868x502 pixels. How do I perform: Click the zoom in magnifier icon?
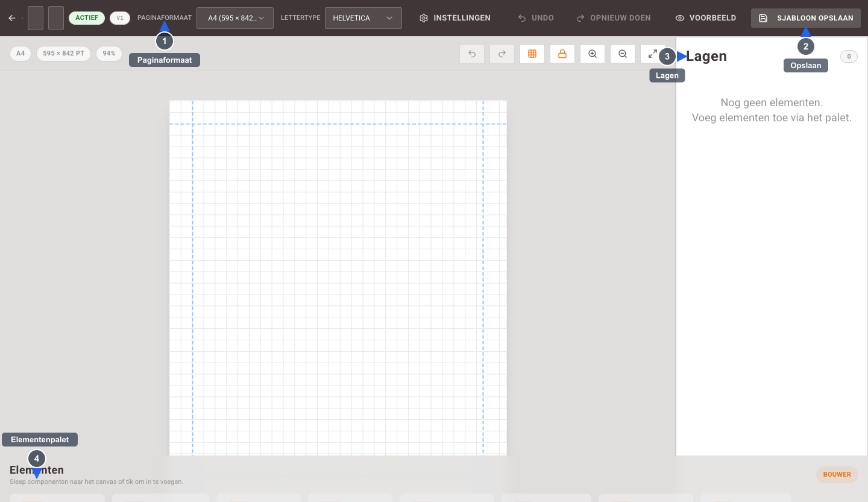[x=593, y=54]
